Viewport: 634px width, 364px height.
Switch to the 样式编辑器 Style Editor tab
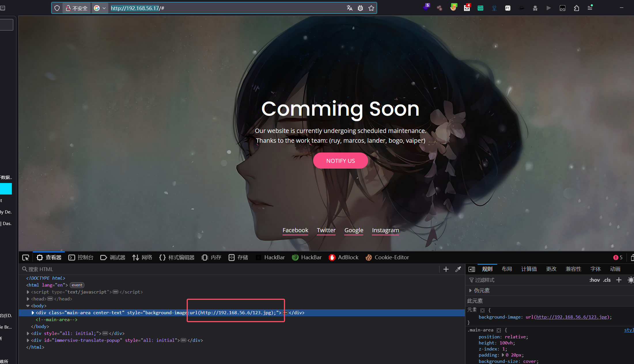(x=177, y=258)
